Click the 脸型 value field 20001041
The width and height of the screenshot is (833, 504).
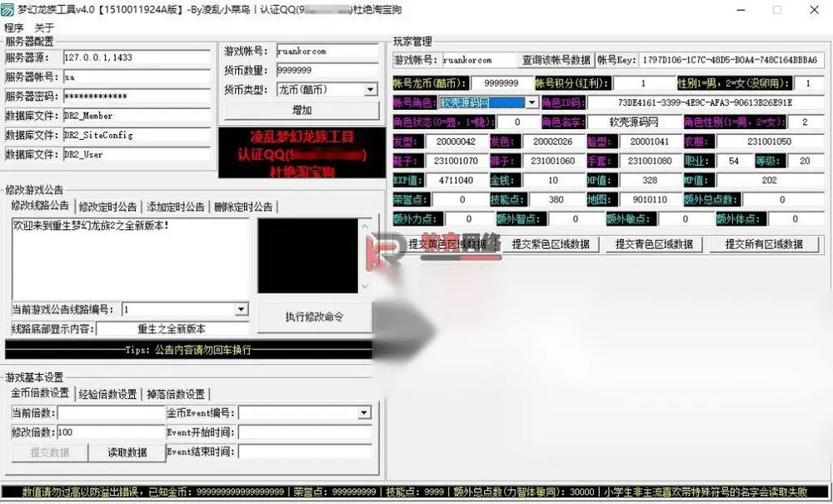[x=650, y=142]
